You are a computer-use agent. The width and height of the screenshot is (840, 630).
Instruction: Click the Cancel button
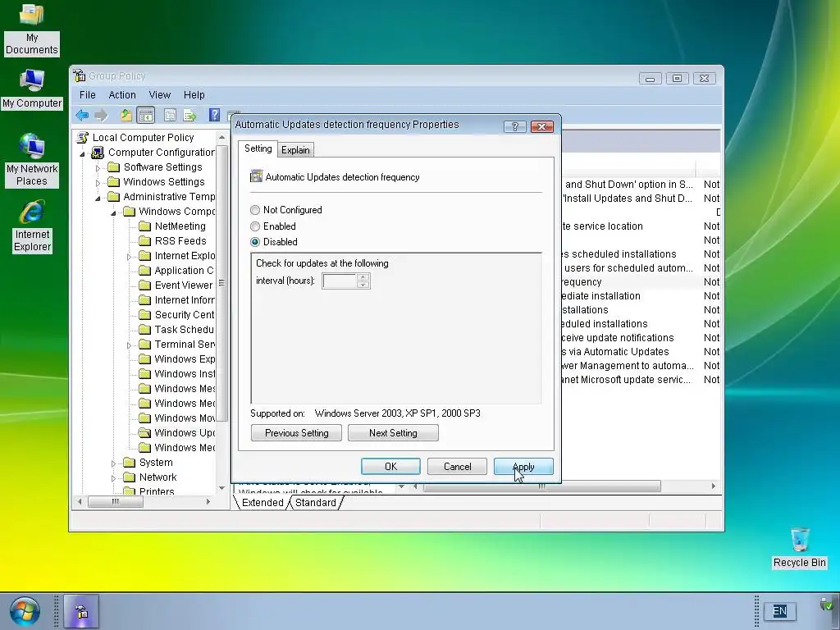coord(457,467)
